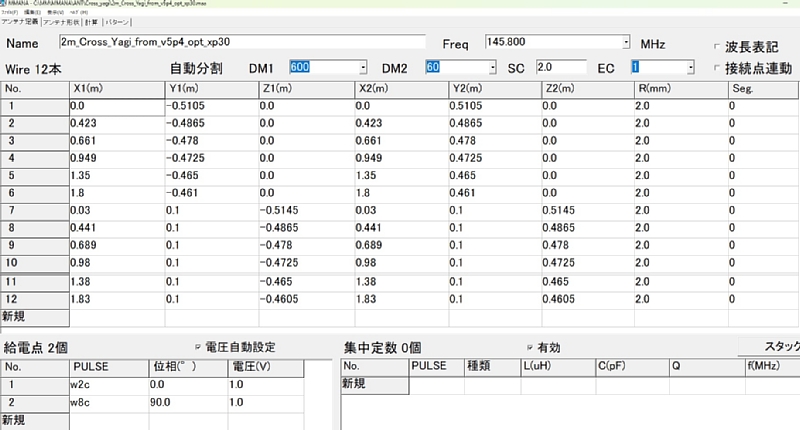Click the SC value field

click(560, 67)
